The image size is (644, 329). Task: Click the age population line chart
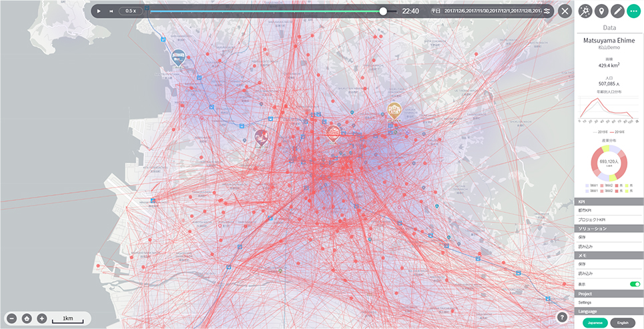pyautogui.click(x=609, y=109)
